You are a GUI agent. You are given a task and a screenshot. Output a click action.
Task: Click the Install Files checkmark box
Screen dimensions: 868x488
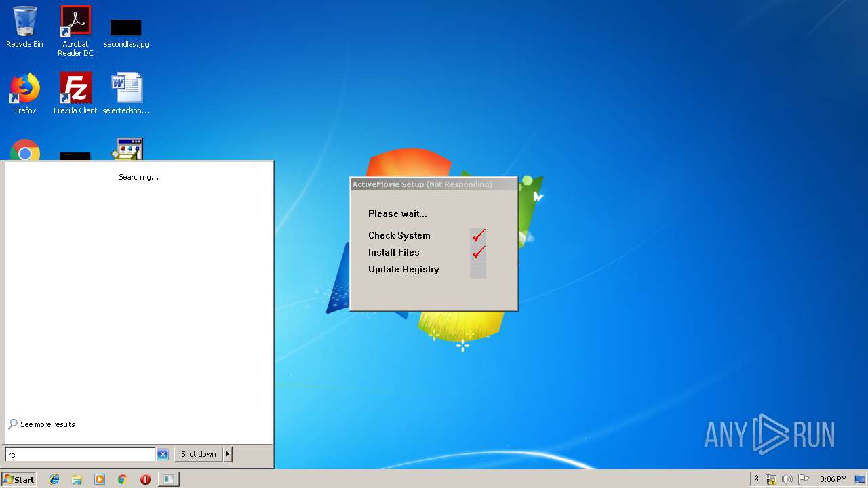(x=478, y=253)
